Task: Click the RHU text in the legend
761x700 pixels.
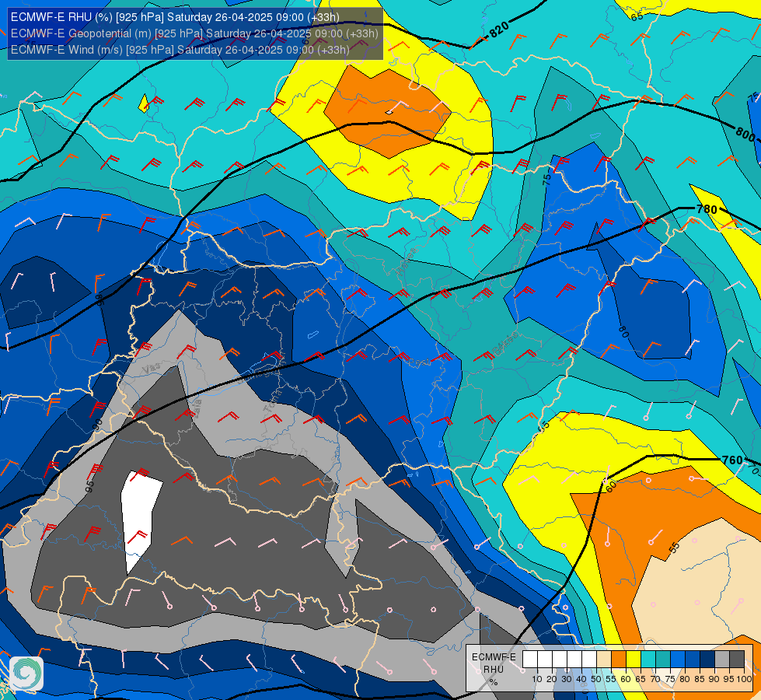Action: (x=494, y=670)
